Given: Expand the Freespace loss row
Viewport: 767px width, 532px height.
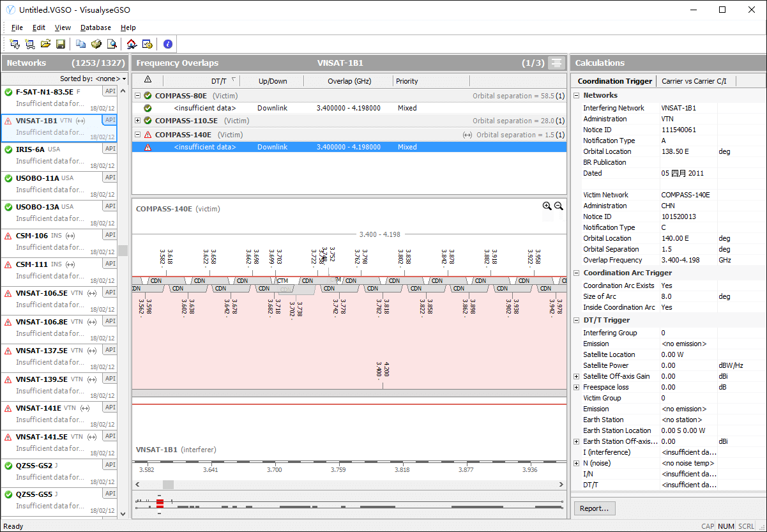Looking at the screenshot, I should [x=577, y=387].
